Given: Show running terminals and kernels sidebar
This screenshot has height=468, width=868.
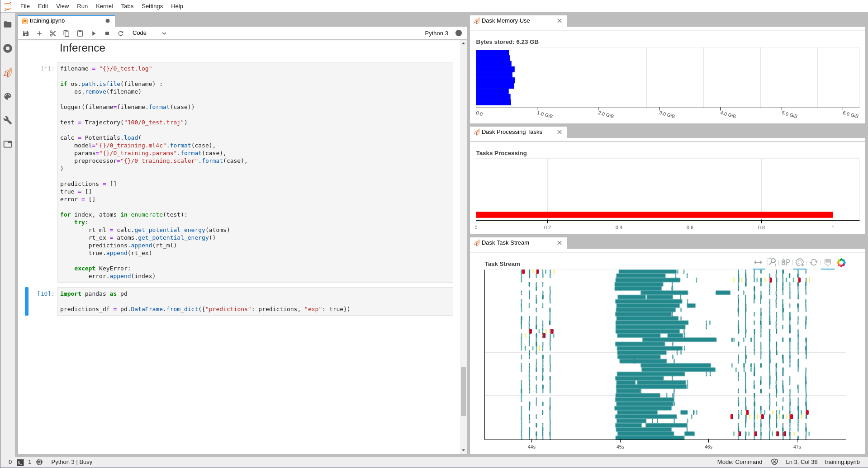Looking at the screenshot, I should (x=8, y=48).
